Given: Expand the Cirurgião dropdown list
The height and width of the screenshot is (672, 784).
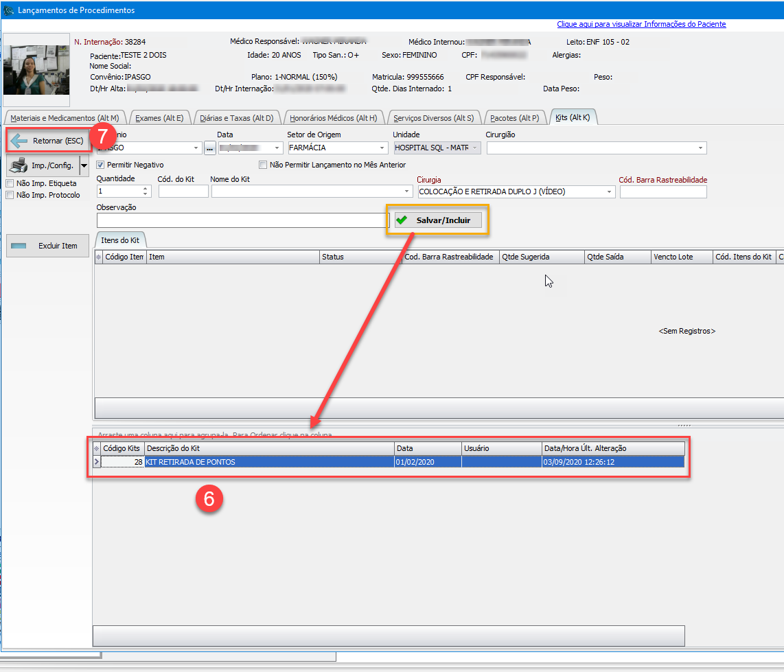Looking at the screenshot, I should tap(700, 148).
